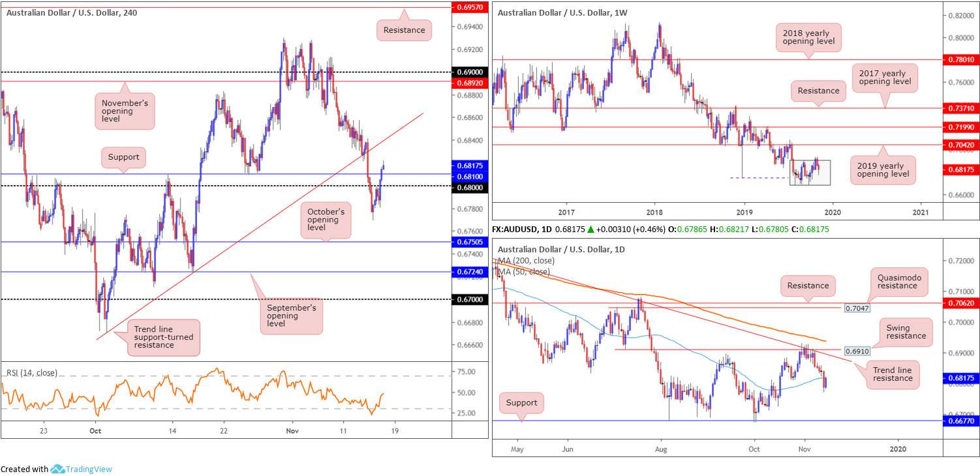
Task: Click the Trend line resistance callout
Action: [x=893, y=374]
